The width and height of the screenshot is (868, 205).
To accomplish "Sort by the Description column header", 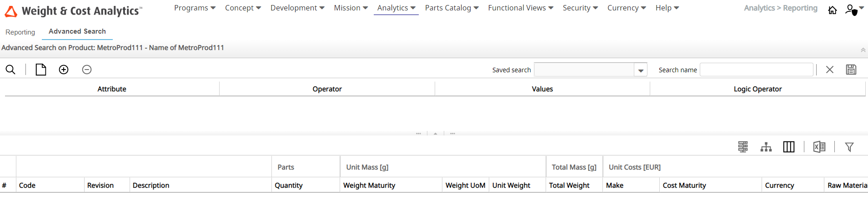I will 151,185.
